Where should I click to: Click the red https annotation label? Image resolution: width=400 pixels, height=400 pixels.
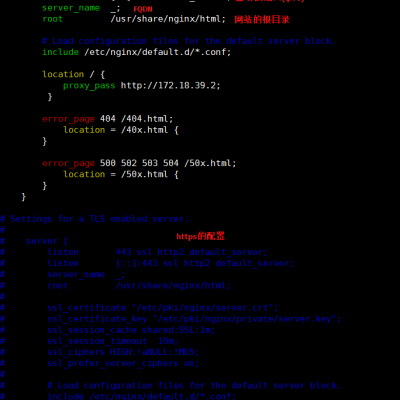[x=200, y=236]
